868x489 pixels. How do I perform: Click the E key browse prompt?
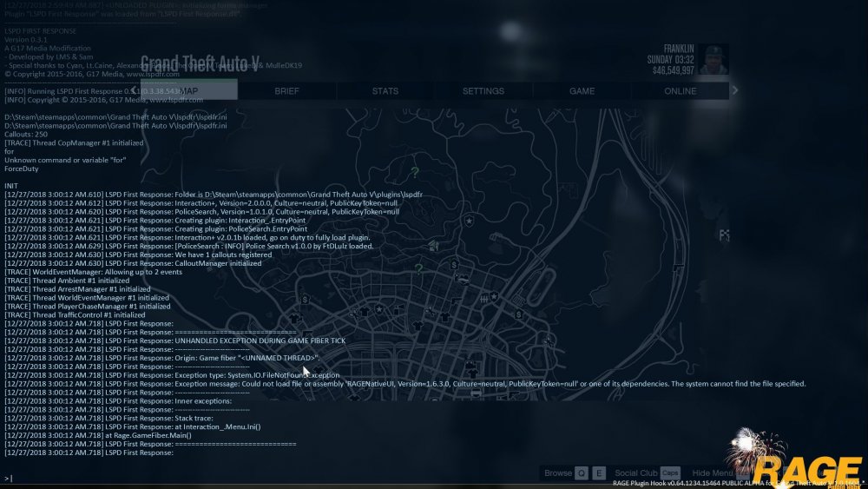pyautogui.click(x=599, y=473)
